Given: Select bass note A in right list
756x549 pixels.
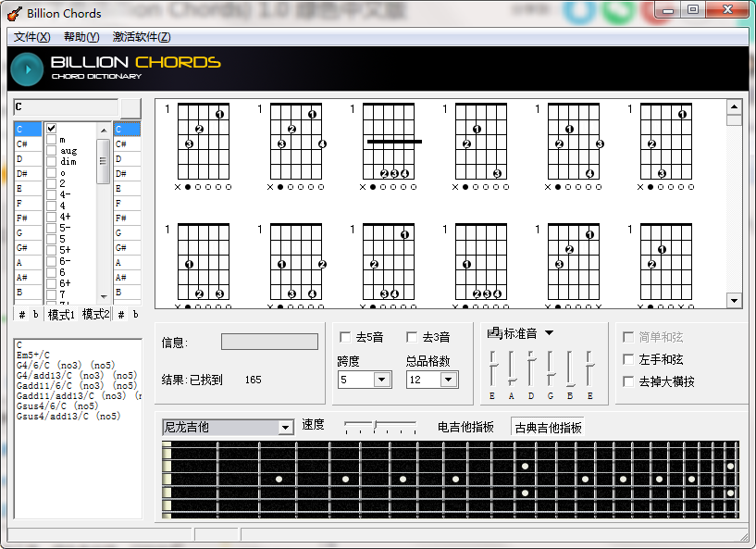Looking at the screenshot, I should tap(128, 262).
